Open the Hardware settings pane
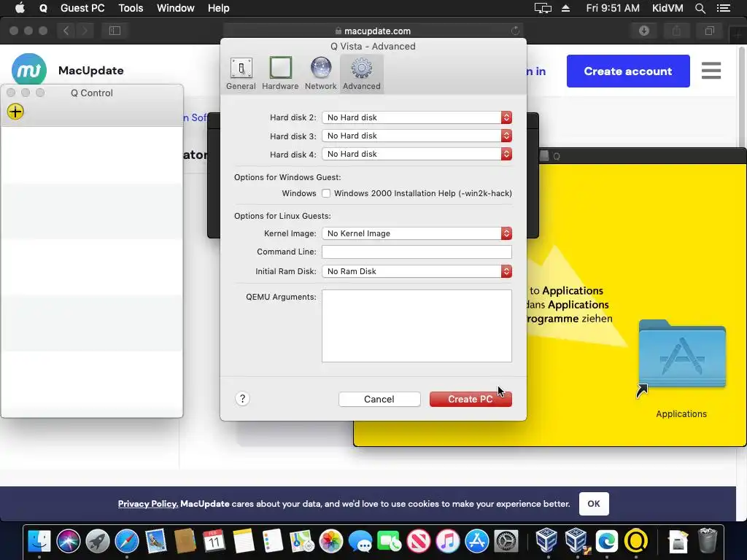Viewport: 747px width, 560px height. tap(280, 74)
